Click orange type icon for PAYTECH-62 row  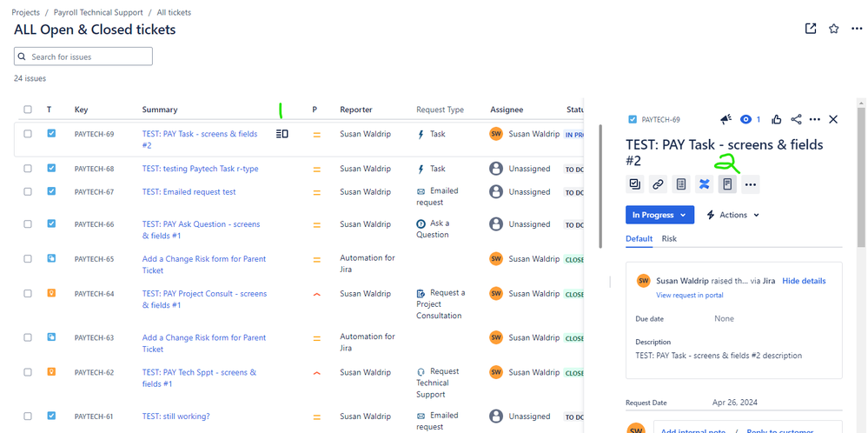[51, 371]
